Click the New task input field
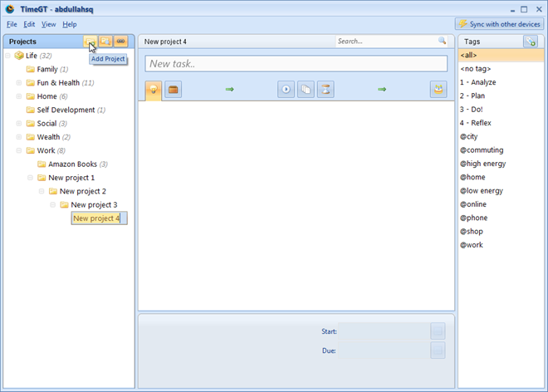The width and height of the screenshot is (548, 392). 296,64
